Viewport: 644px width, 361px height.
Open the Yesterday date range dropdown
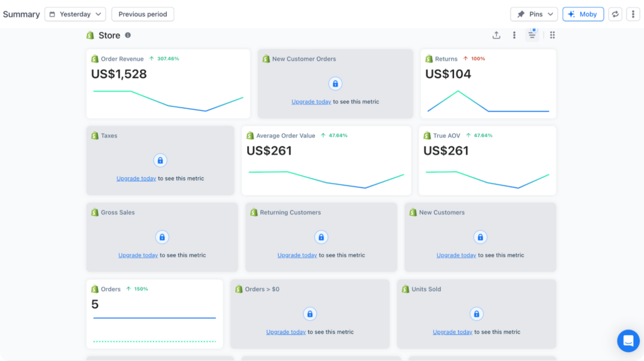click(x=75, y=14)
